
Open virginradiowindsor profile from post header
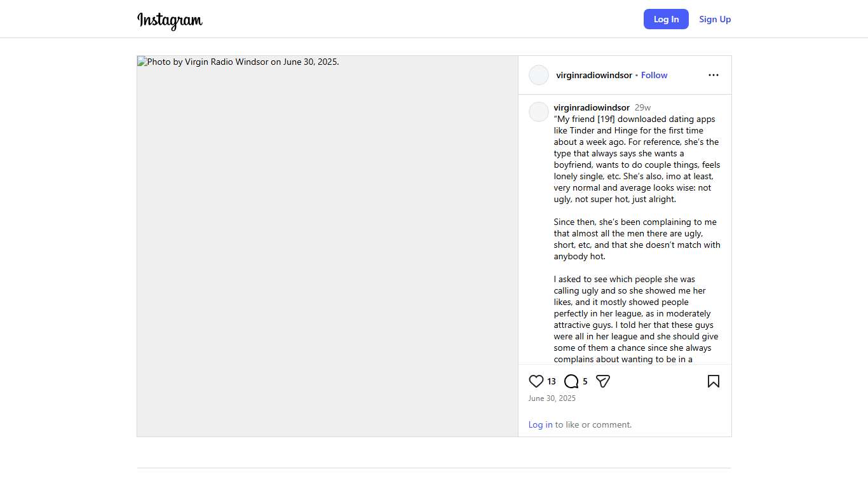(594, 75)
